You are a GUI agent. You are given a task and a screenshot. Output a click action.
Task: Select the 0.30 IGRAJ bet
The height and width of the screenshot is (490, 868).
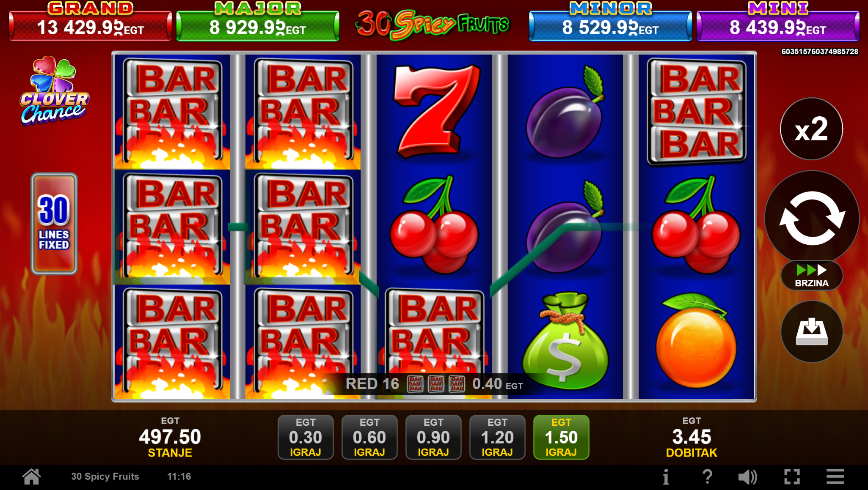[x=306, y=437]
